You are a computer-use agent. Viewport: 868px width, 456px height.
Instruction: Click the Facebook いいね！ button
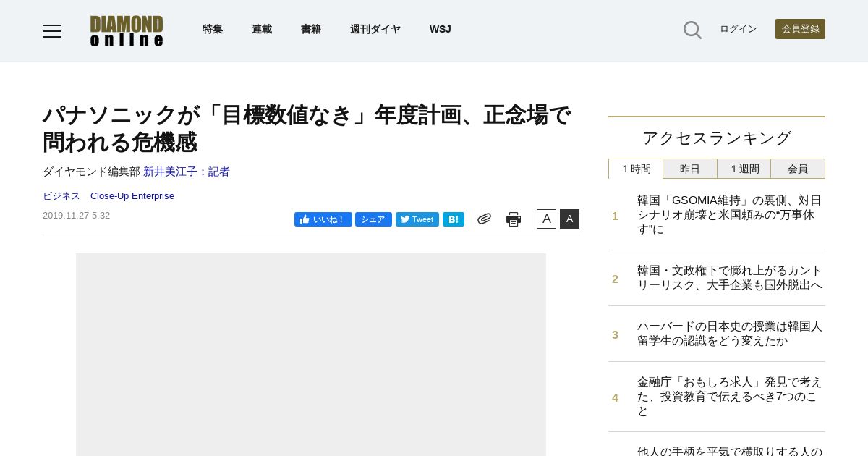[323, 219]
